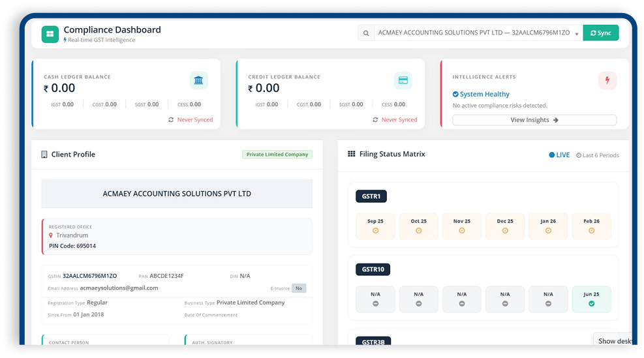Click the email acmaeysolutions@gmail.com
The height and width of the screenshot is (358, 644).
(119, 288)
